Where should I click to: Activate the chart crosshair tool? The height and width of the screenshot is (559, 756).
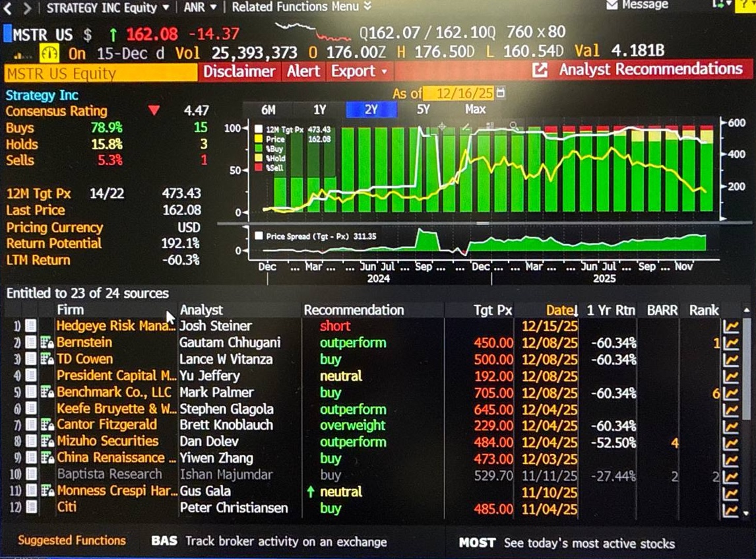[441, 127]
